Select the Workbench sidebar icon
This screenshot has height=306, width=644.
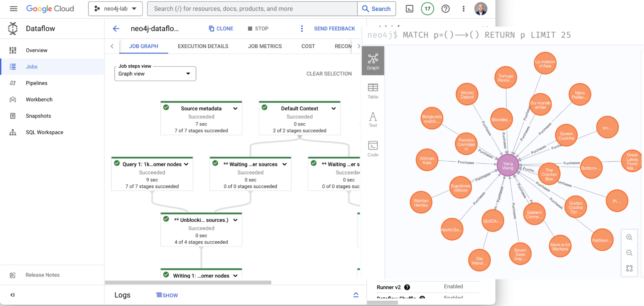coord(13,99)
